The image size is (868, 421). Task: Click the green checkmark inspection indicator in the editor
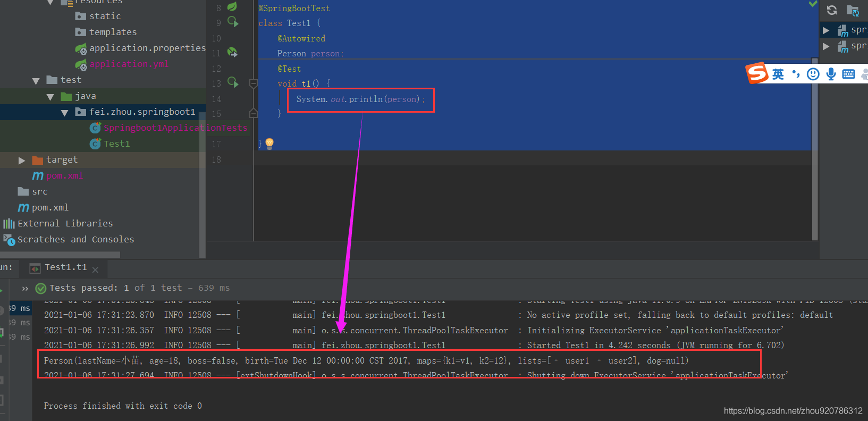(813, 4)
